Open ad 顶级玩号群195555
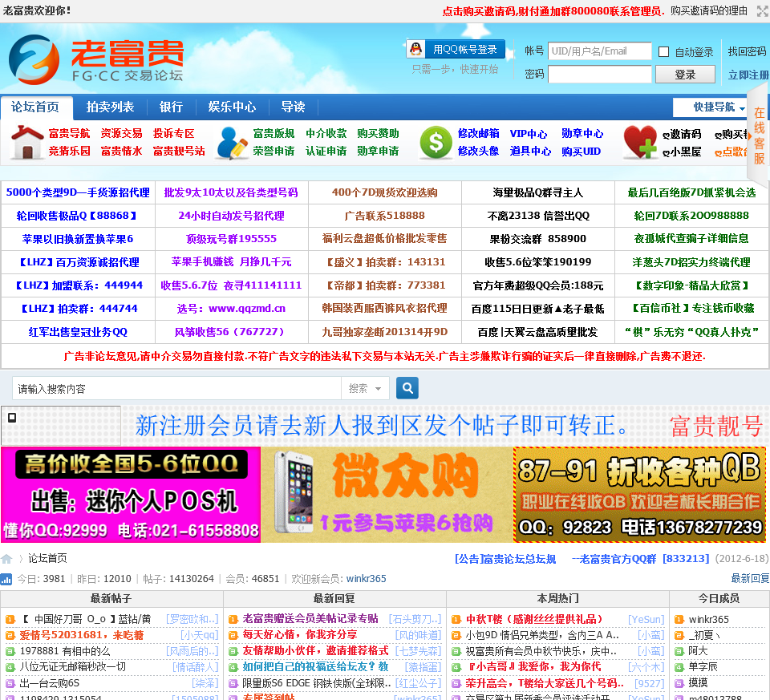The image size is (770, 700). point(231,239)
